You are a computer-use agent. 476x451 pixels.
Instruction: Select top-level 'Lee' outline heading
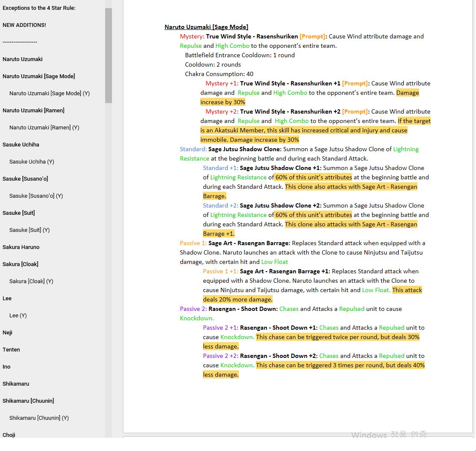7,299
